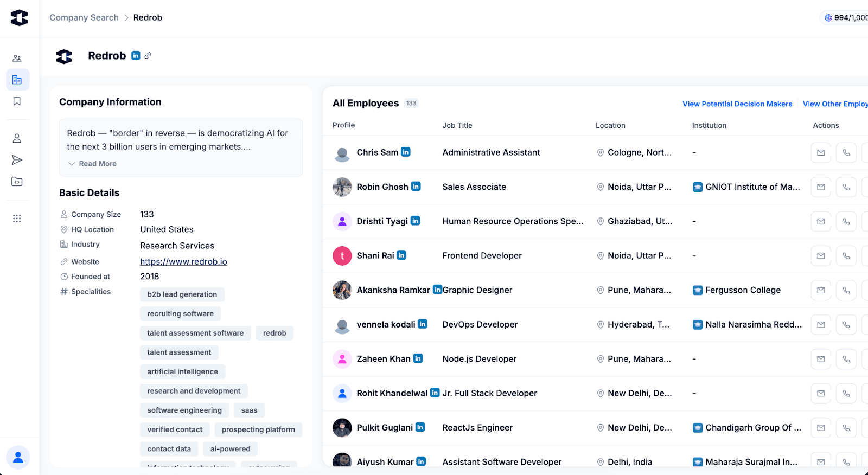Screen dimensions: 868x475
Task: Expand company description with Read More
Action: 92,164
